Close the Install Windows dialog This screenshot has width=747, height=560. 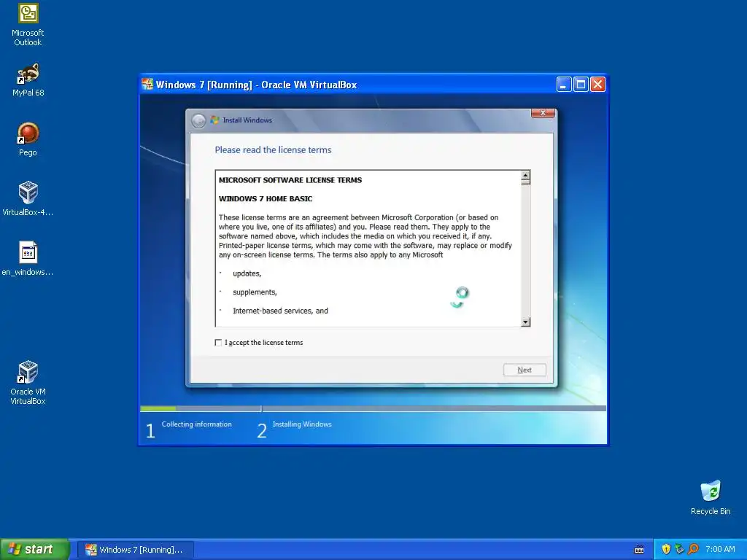click(543, 113)
